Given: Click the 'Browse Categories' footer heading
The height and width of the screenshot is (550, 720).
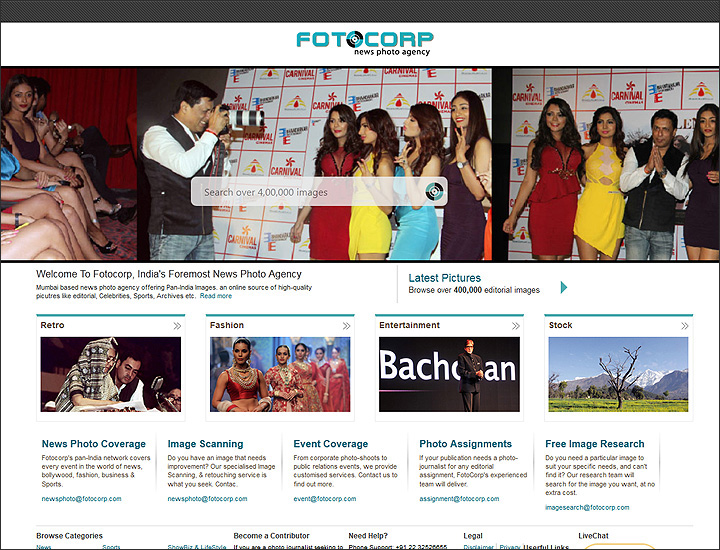Looking at the screenshot, I should [69, 536].
